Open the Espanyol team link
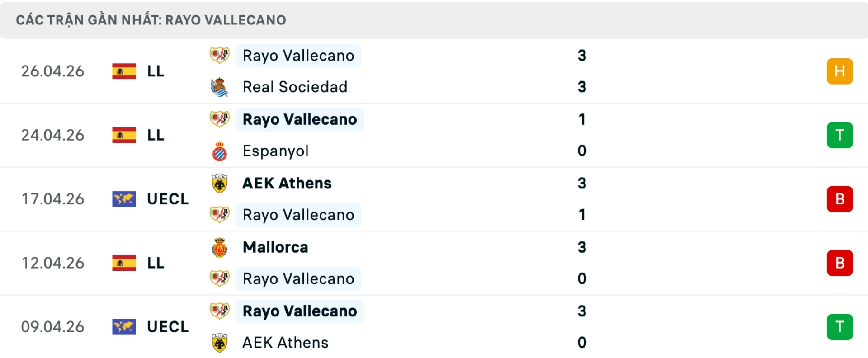The width and height of the screenshot is (868, 358). 275,151
